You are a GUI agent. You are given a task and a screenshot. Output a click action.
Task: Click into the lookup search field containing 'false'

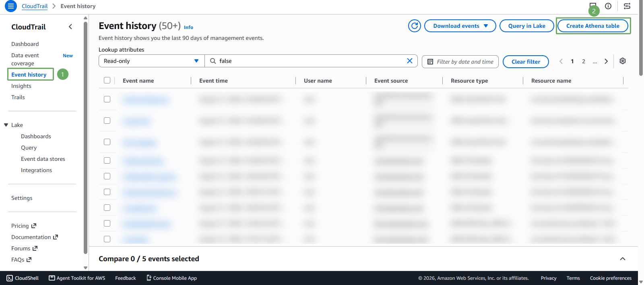pyautogui.click(x=311, y=61)
